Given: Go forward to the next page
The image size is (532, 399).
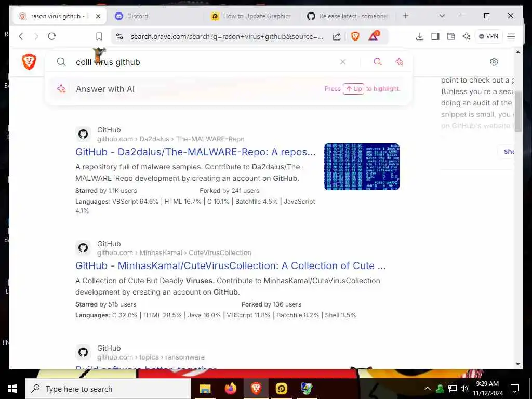Looking at the screenshot, I should pyautogui.click(x=36, y=36).
